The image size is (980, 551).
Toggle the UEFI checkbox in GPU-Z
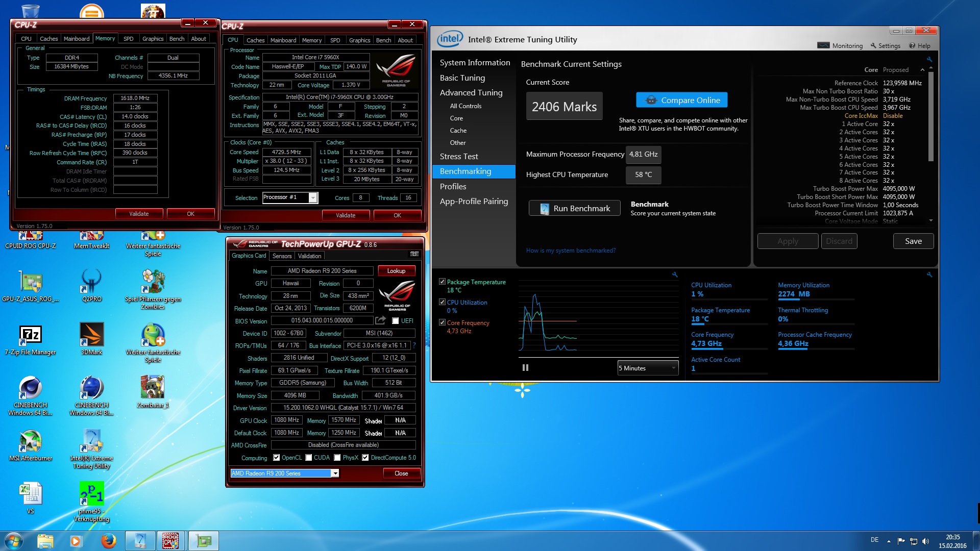click(x=395, y=321)
